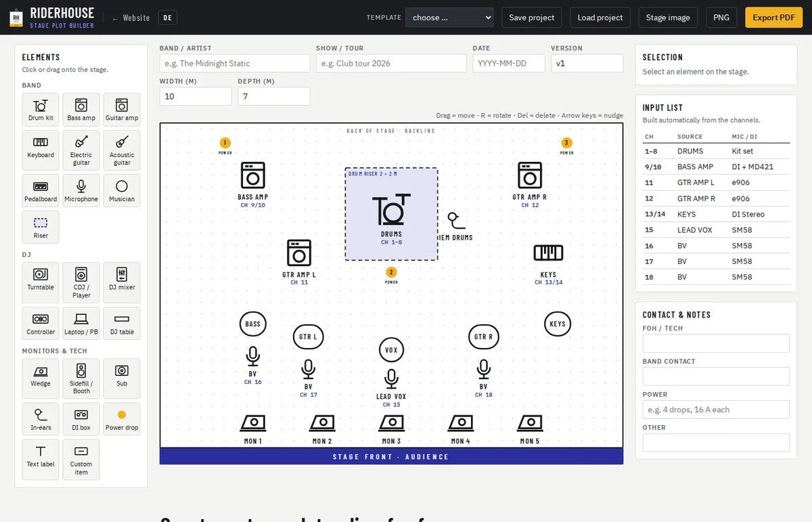The width and height of the screenshot is (812, 522).
Task: Add a Drum kit element
Action: click(41, 110)
